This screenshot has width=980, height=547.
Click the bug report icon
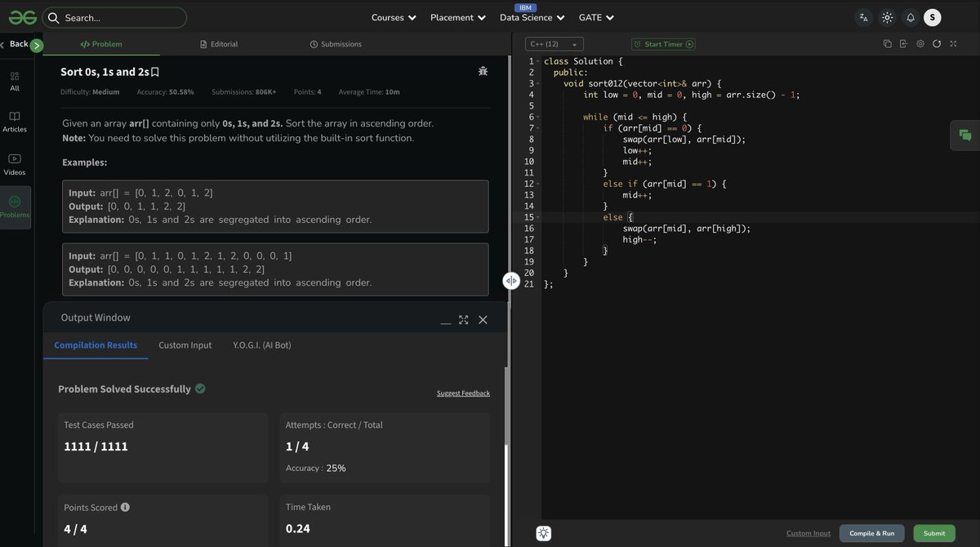[x=483, y=71]
